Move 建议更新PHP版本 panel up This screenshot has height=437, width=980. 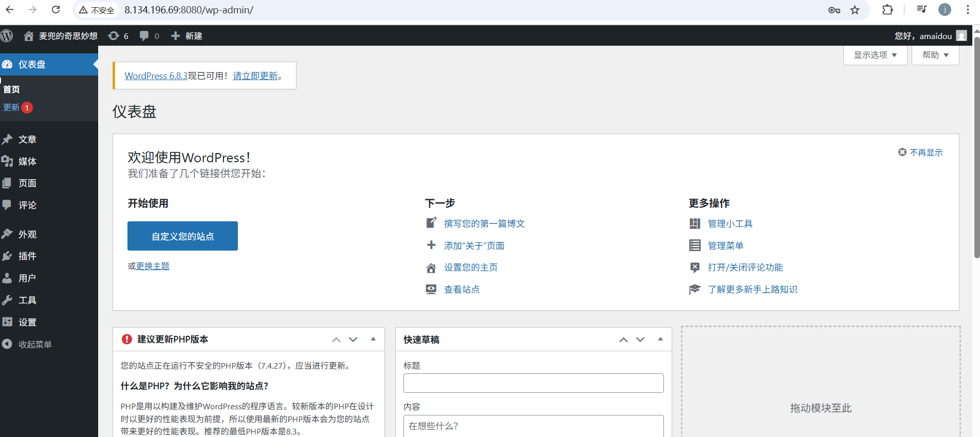336,339
